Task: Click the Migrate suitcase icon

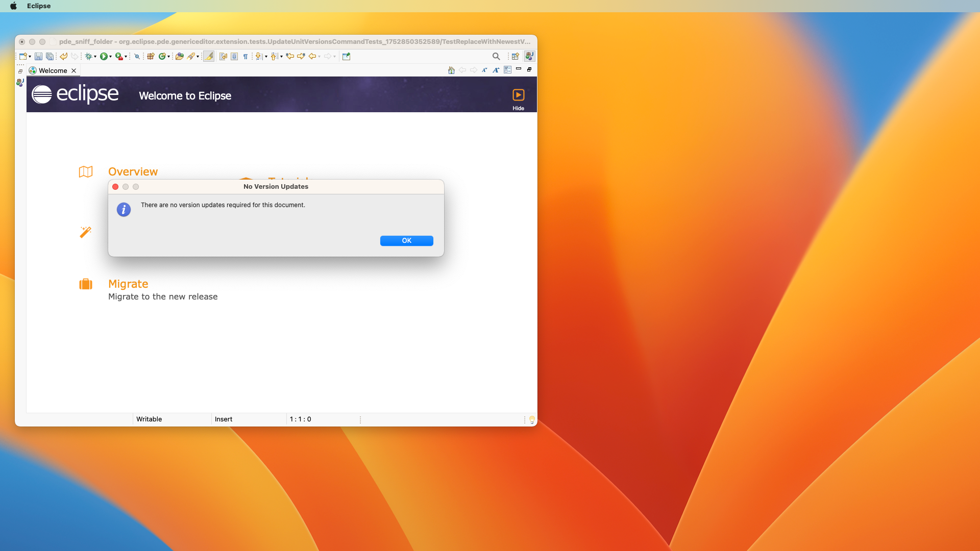Action: tap(86, 284)
